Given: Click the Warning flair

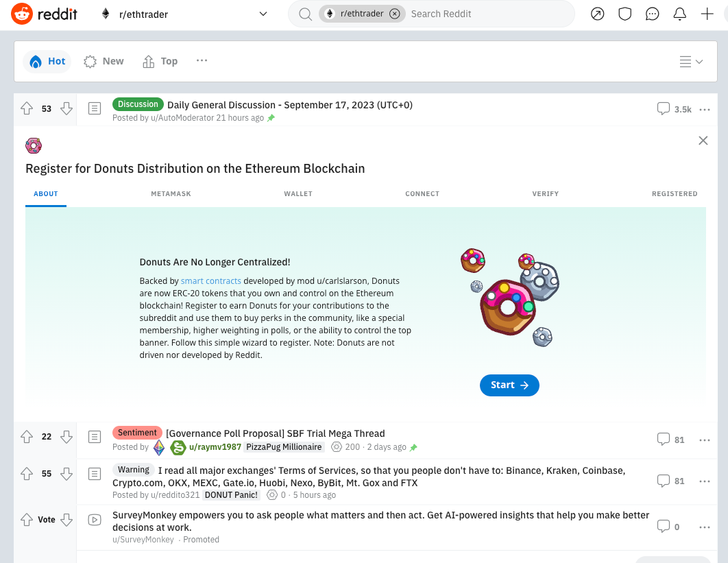Looking at the screenshot, I should (x=133, y=470).
